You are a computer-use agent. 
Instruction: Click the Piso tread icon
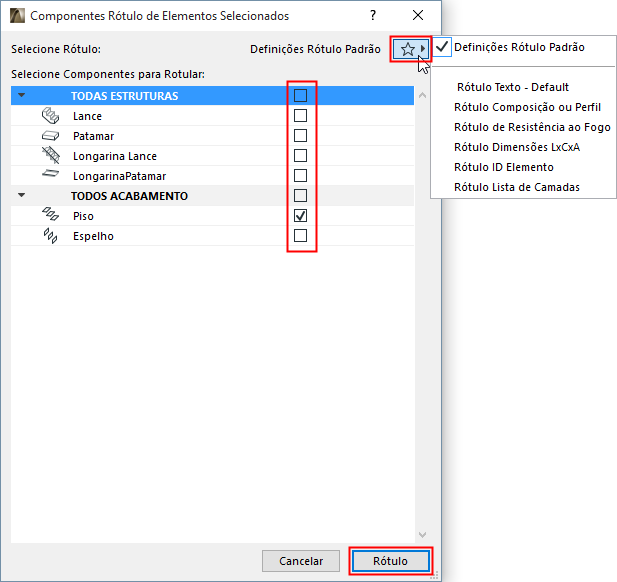click(50, 214)
